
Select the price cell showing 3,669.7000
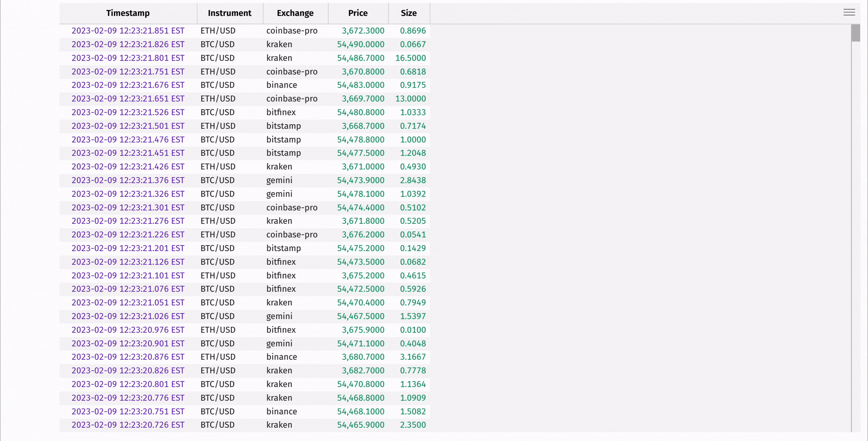(363, 99)
